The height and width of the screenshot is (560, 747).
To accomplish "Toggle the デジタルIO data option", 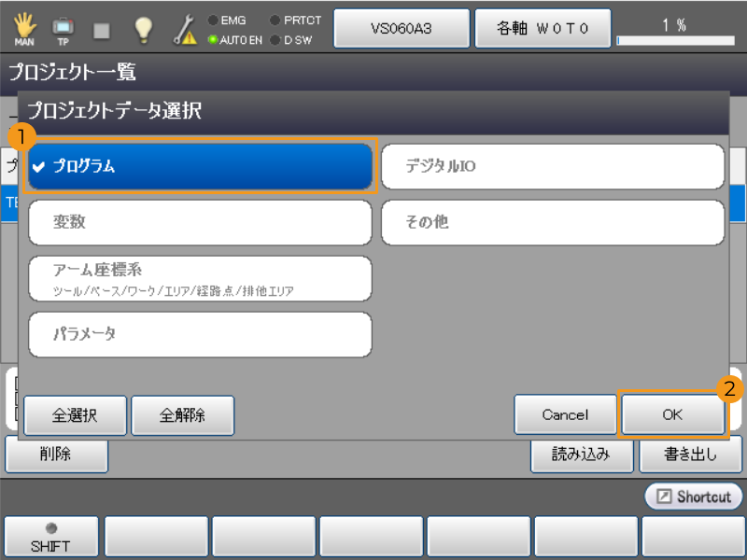I will [553, 167].
